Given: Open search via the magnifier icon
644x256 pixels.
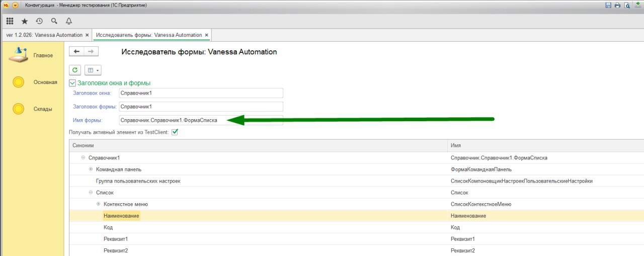Looking at the screenshot, I should pyautogui.click(x=54, y=21).
